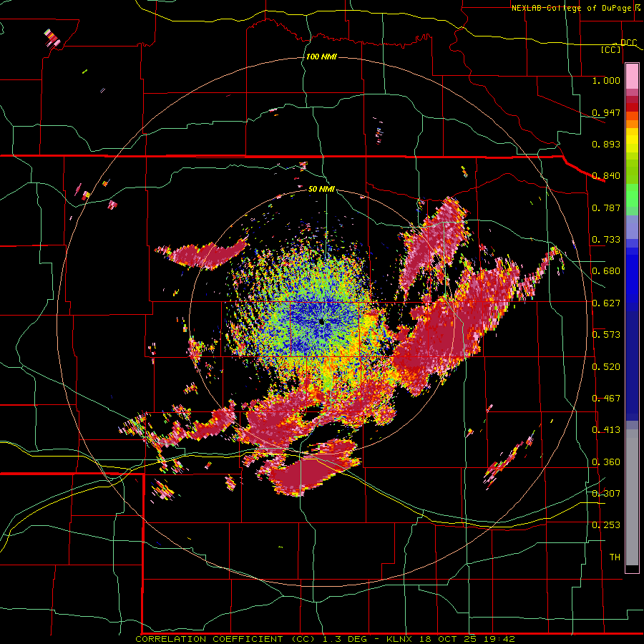
Task: Click the "100 NMI" range ring label
Action: pyautogui.click(x=321, y=57)
